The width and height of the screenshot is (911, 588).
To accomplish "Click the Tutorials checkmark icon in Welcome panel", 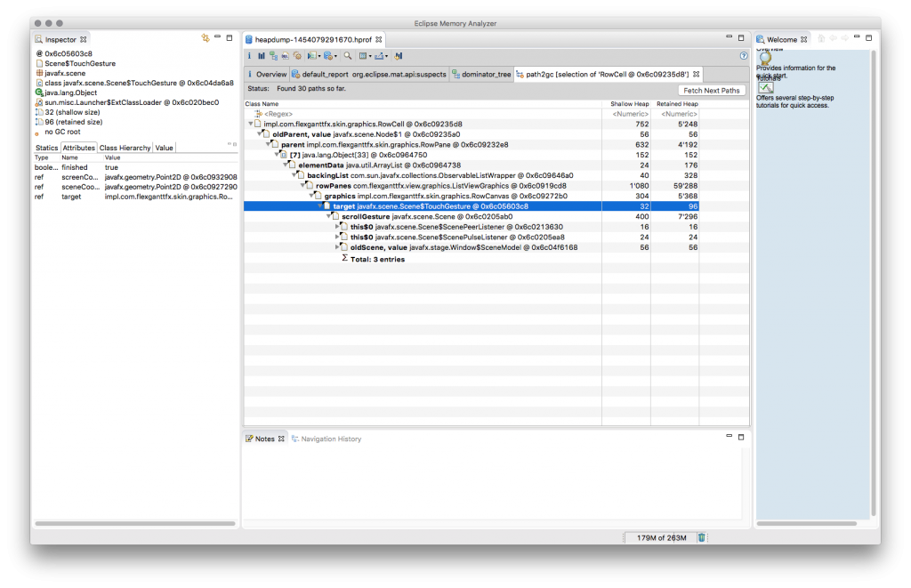I will pyautogui.click(x=766, y=88).
